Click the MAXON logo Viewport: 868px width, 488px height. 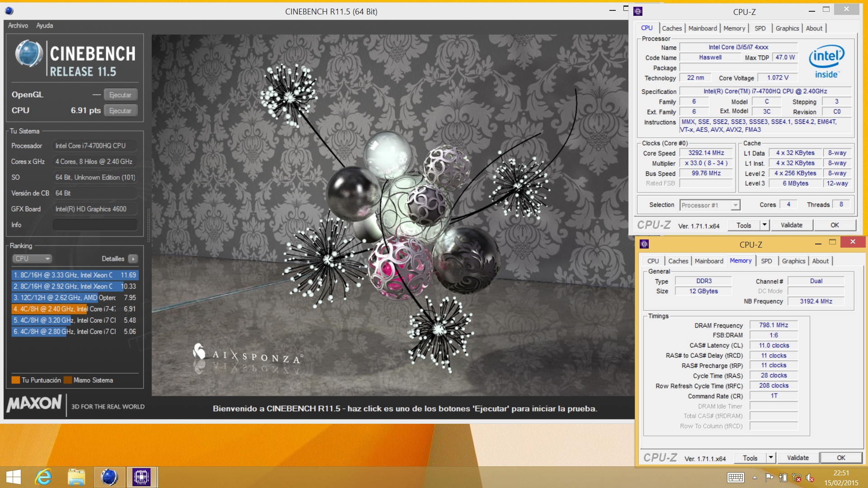(x=34, y=403)
